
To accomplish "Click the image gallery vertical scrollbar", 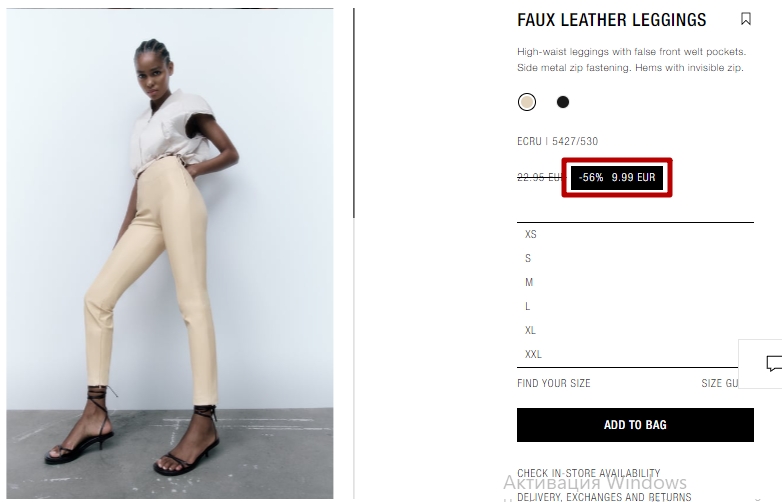I will click(354, 113).
